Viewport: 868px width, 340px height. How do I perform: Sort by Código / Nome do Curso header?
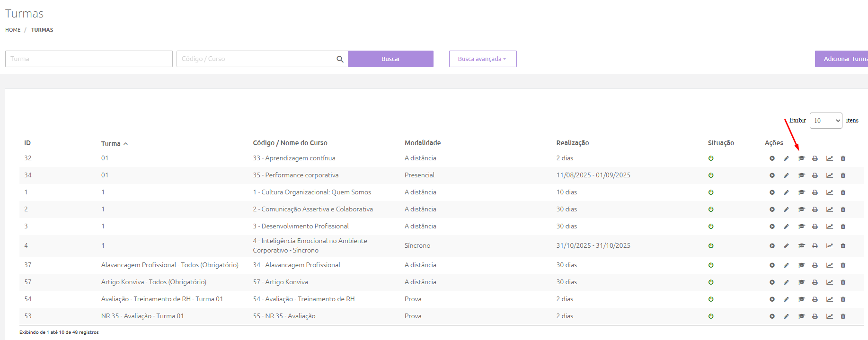[290, 143]
